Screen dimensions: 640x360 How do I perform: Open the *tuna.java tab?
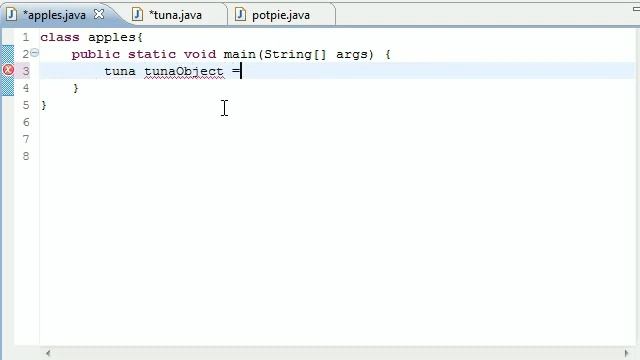point(175,15)
